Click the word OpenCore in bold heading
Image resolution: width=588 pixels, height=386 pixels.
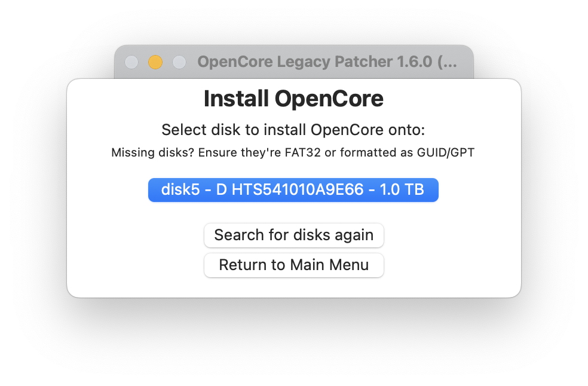tap(329, 99)
